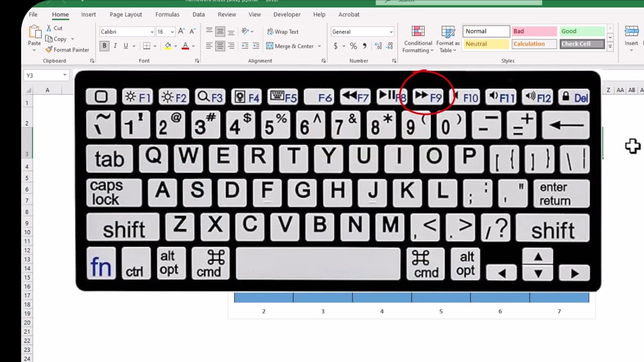The height and width of the screenshot is (362, 644).
Task: Open the General number format dropdown
Action: (391, 32)
